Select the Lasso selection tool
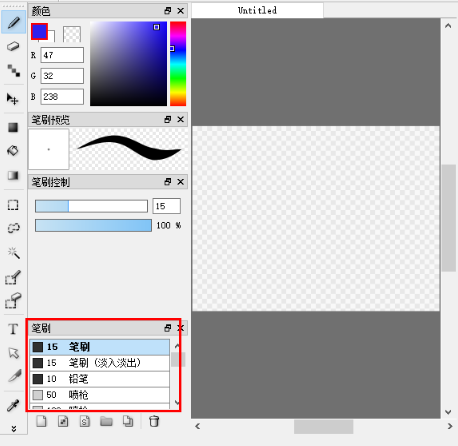This screenshot has width=458, height=446. [x=13, y=228]
